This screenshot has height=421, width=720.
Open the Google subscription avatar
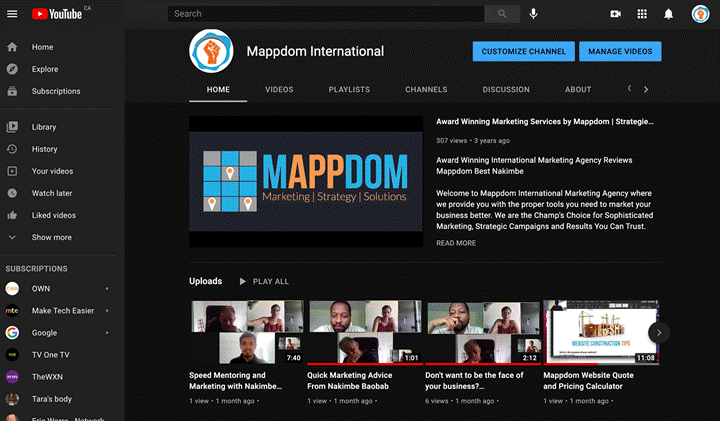[x=12, y=332]
